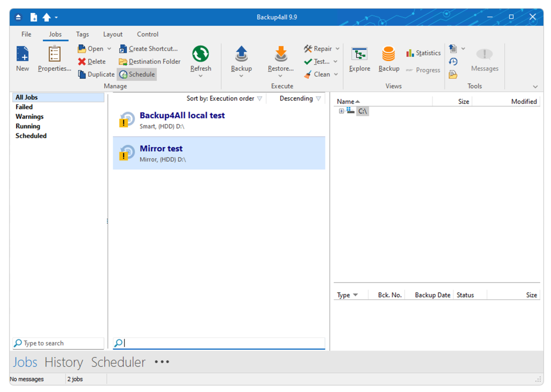Sort by Status column header

point(470,295)
